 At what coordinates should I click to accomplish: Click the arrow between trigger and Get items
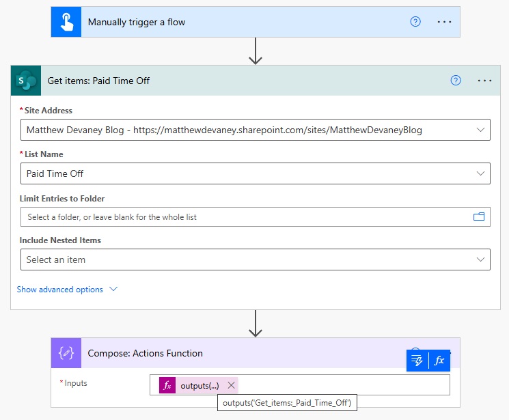point(256,51)
